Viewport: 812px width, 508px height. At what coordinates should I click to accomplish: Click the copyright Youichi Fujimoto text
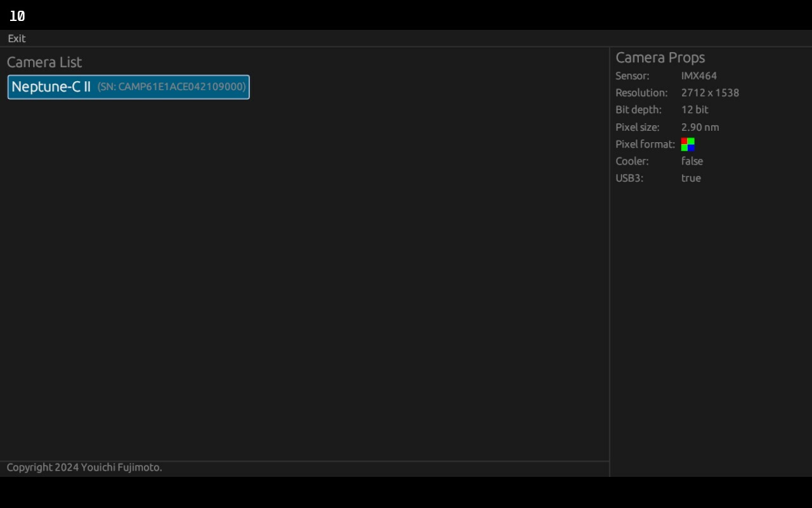pos(84,467)
